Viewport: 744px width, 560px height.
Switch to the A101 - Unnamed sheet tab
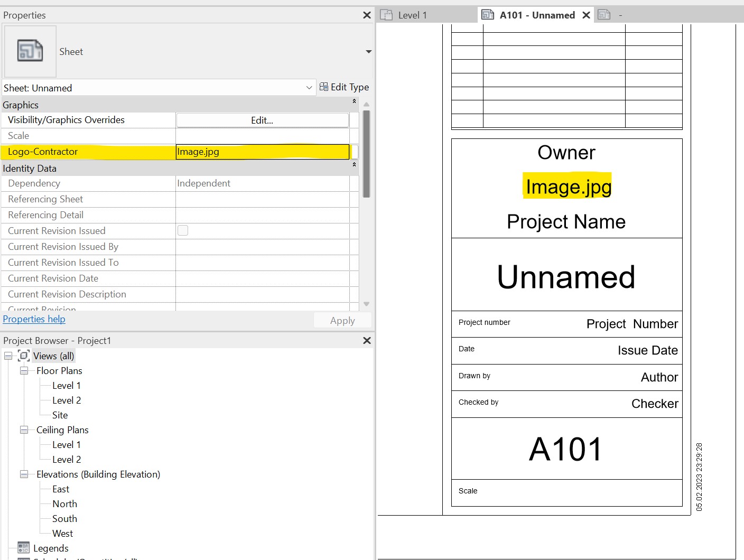(537, 15)
